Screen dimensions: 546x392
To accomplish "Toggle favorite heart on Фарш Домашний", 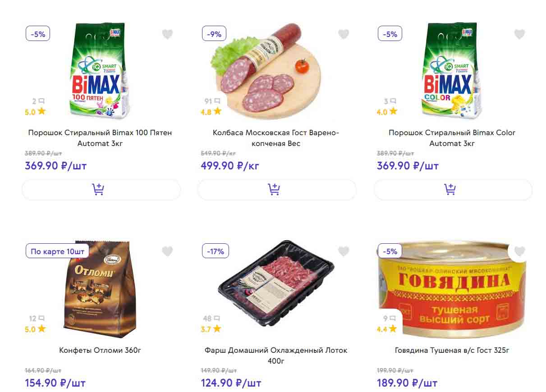I will click(x=344, y=251).
